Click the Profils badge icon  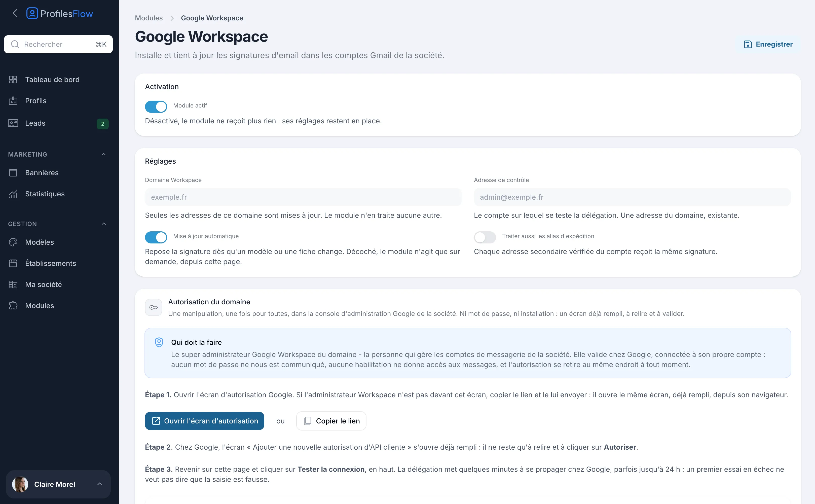tap(13, 101)
